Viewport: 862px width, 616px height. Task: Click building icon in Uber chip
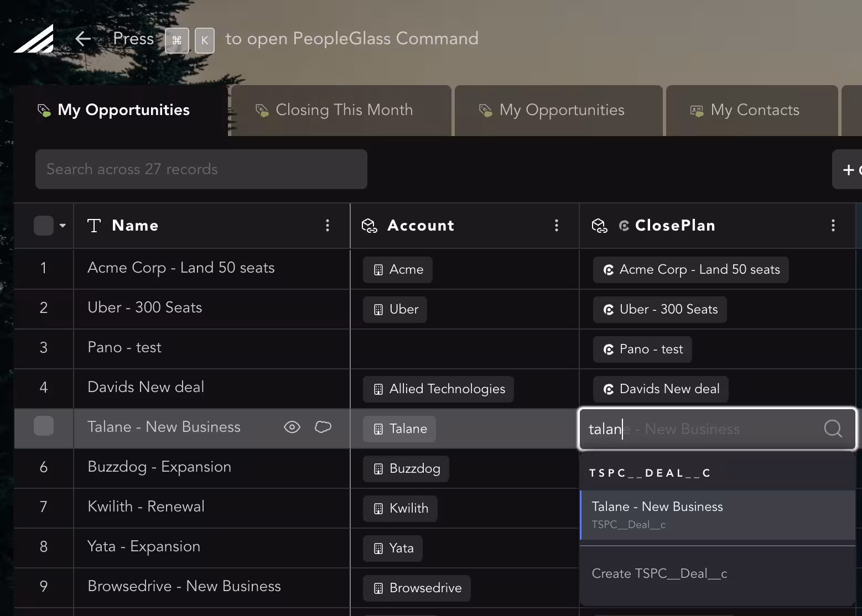pyautogui.click(x=378, y=310)
